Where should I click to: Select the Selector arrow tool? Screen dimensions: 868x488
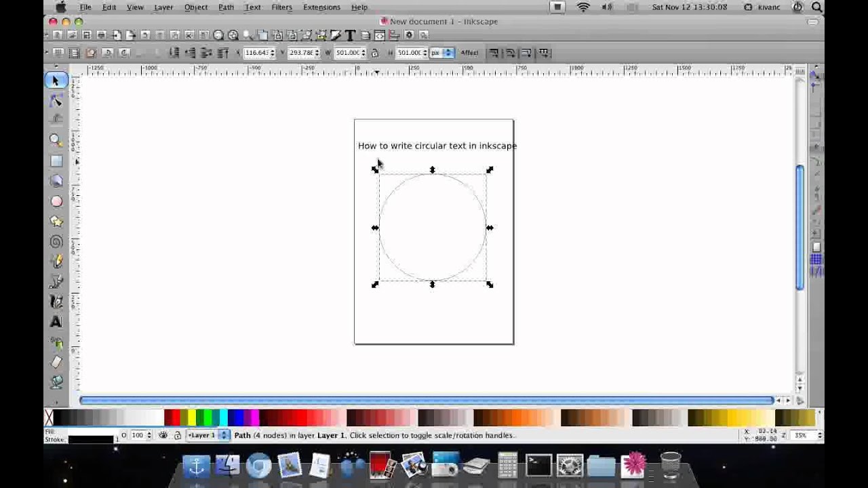click(56, 81)
